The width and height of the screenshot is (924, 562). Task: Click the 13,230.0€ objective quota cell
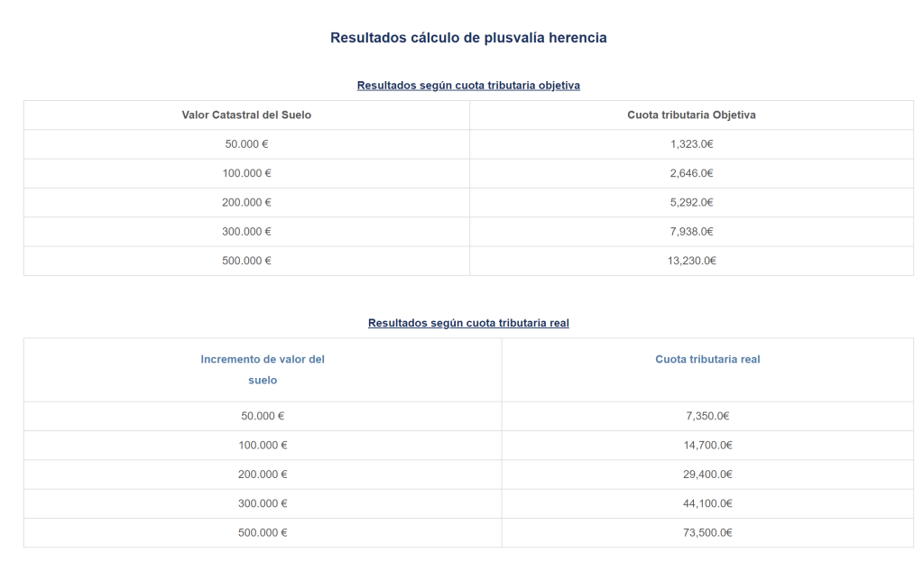692,261
